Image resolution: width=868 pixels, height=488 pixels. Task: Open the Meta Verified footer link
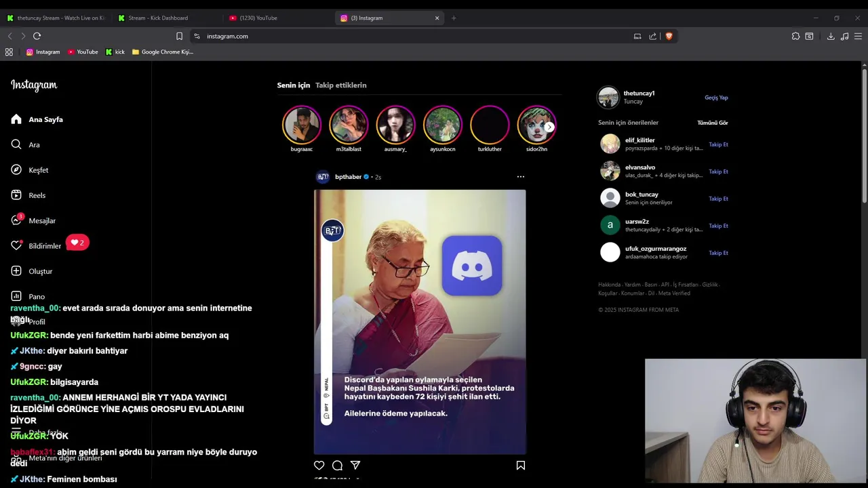(x=674, y=293)
